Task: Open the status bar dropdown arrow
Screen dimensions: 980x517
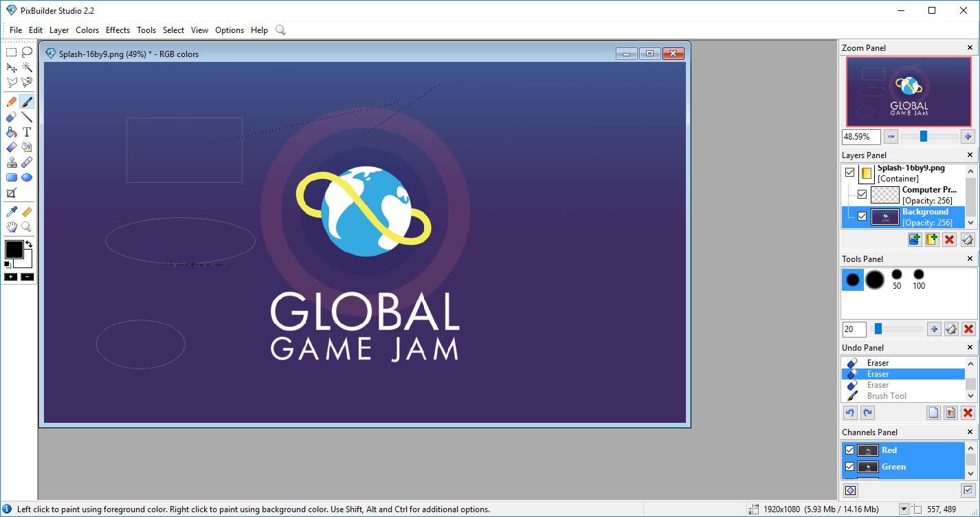Action: (904, 509)
